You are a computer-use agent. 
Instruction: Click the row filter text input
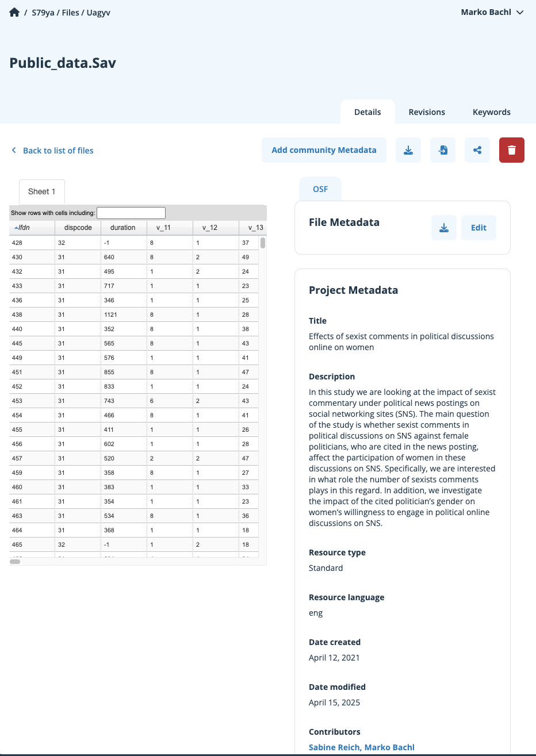[x=131, y=213]
